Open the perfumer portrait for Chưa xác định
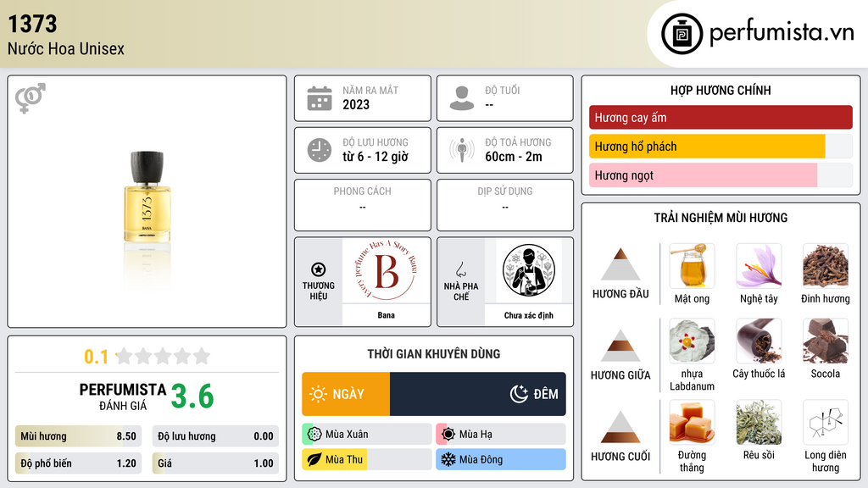This screenshot has height=488, width=868. (529, 271)
